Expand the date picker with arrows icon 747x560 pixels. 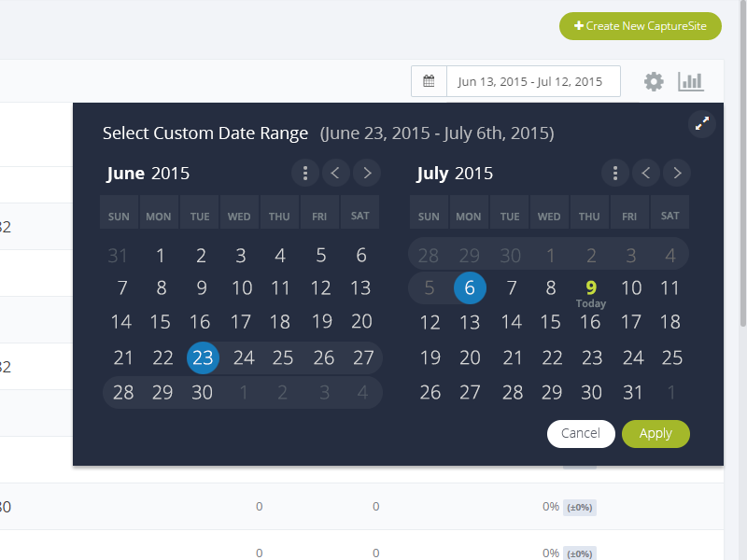702,124
